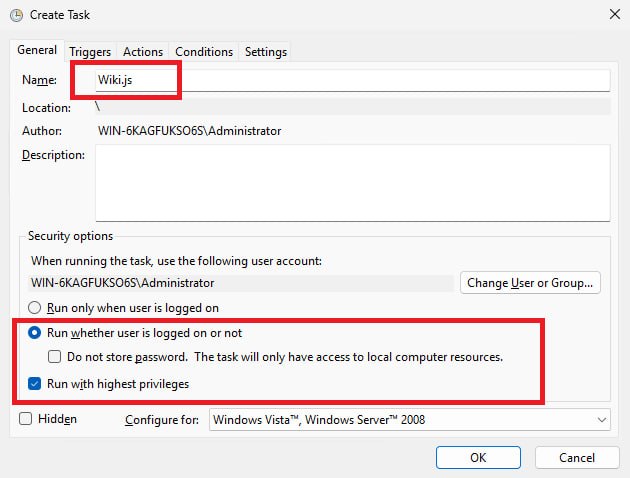630x478 pixels.
Task: Enable the Hidden checkbox
Action: tap(26, 419)
